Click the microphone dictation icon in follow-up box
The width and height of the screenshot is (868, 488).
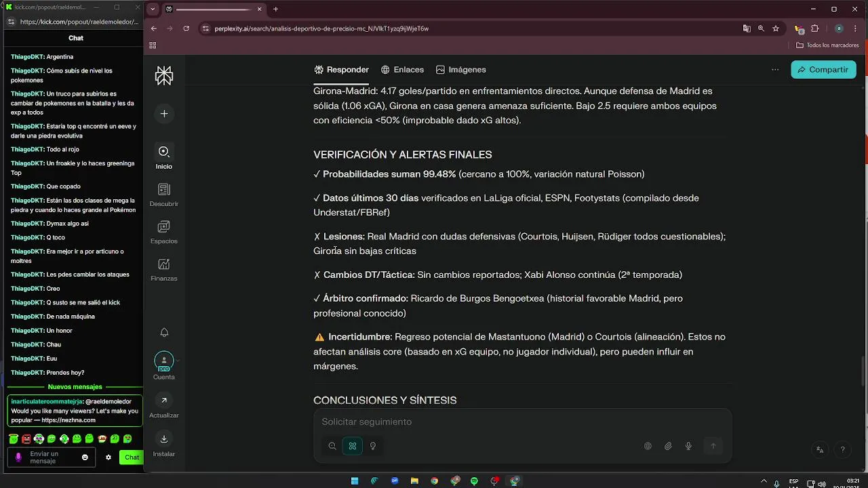tap(688, 446)
